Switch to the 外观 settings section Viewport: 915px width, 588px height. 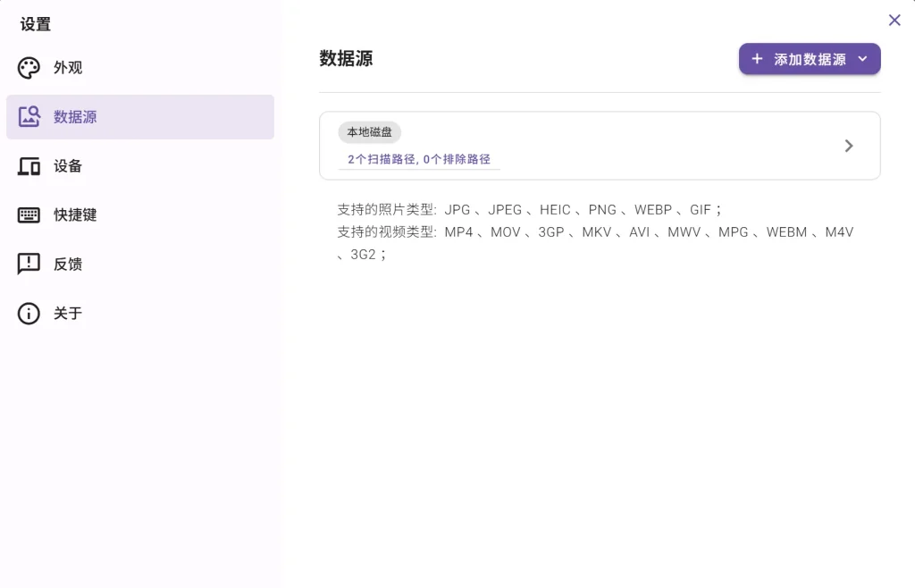click(68, 68)
